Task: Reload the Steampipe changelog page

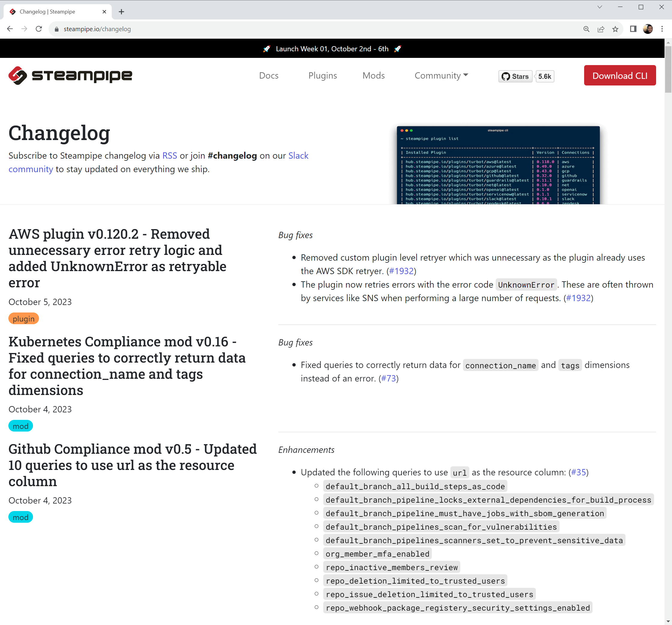Action: pyautogui.click(x=39, y=29)
